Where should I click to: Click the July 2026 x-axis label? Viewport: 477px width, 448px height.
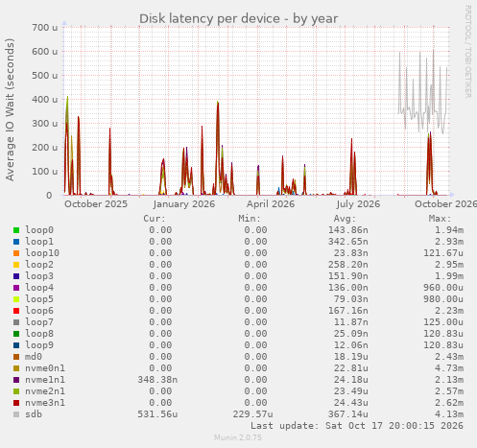(x=358, y=204)
